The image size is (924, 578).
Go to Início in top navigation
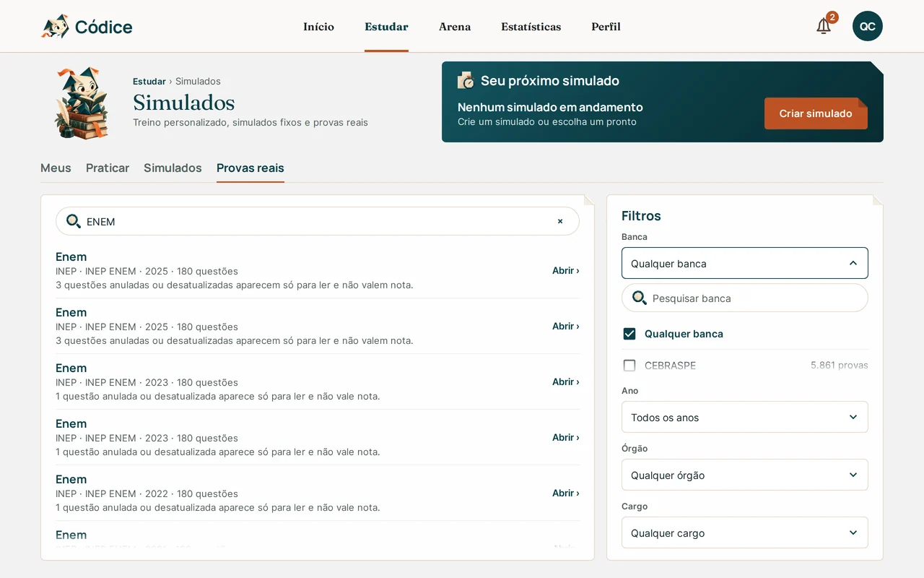[318, 27]
